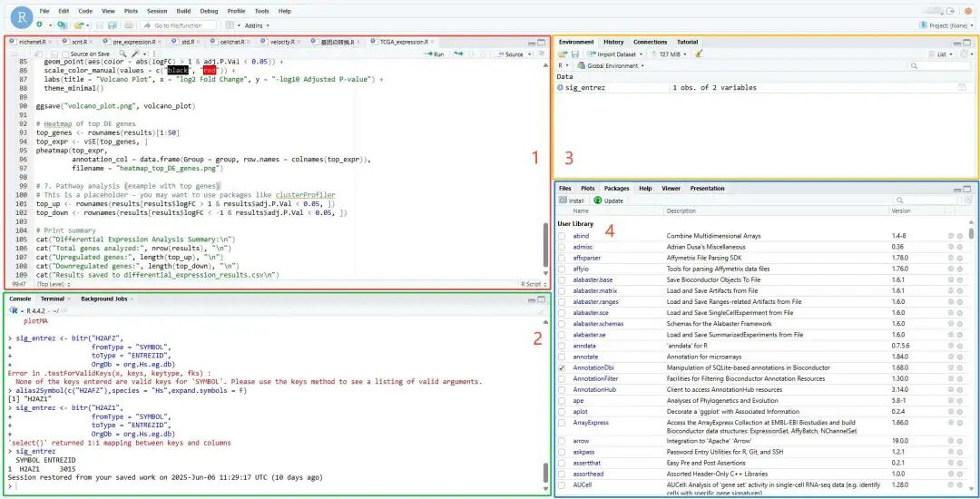The image size is (980, 499).
Task: Open the R language dropdown in Environment pane
Action: point(563,65)
